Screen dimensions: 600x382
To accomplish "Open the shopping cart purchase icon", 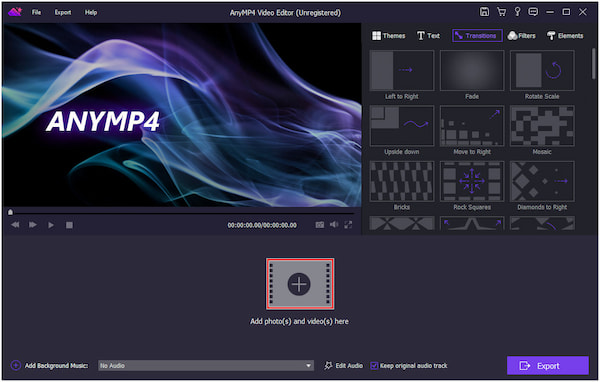I will [501, 12].
